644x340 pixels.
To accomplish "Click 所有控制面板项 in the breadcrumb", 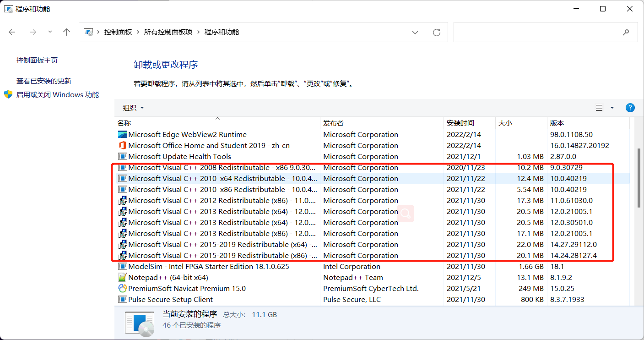I will (x=168, y=32).
